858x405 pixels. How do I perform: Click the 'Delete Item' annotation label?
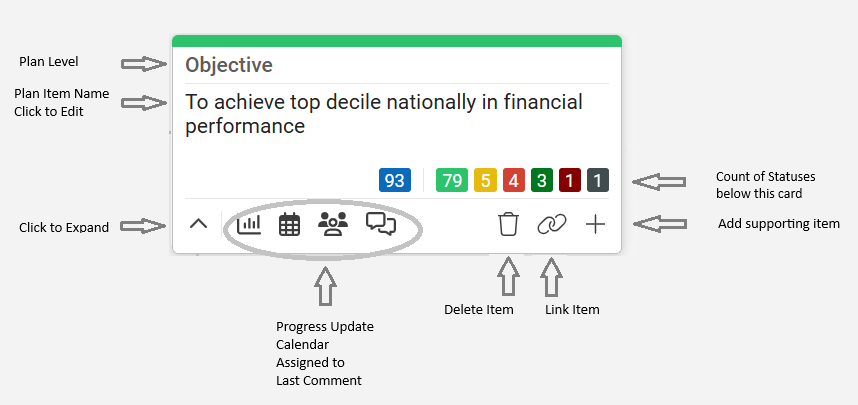(479, 310)
